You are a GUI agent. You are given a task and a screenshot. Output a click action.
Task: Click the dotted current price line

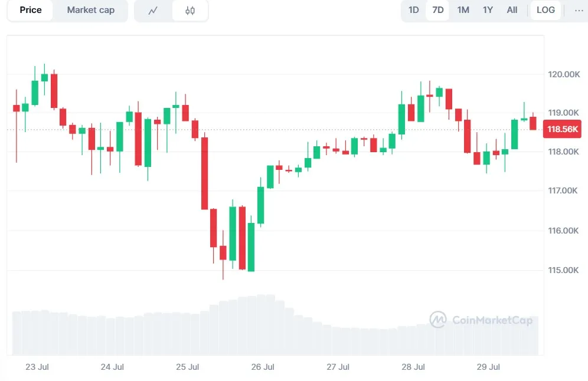[295, 129]
